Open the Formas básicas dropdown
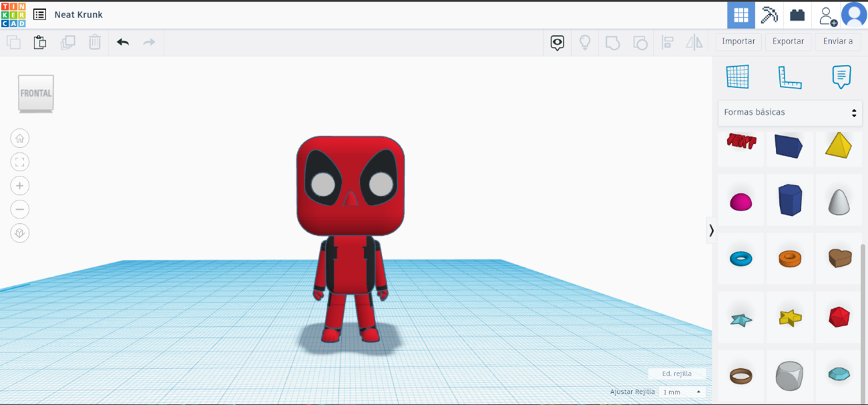 (x=789, y=113)
